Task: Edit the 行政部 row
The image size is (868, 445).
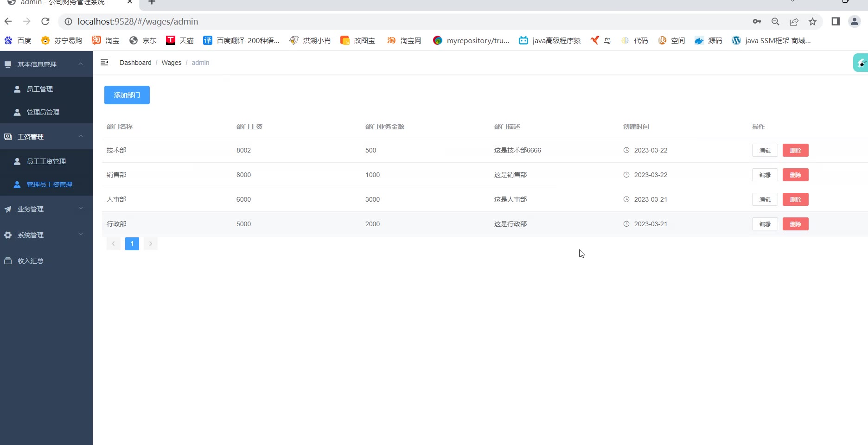Action: tap(765, 224)
